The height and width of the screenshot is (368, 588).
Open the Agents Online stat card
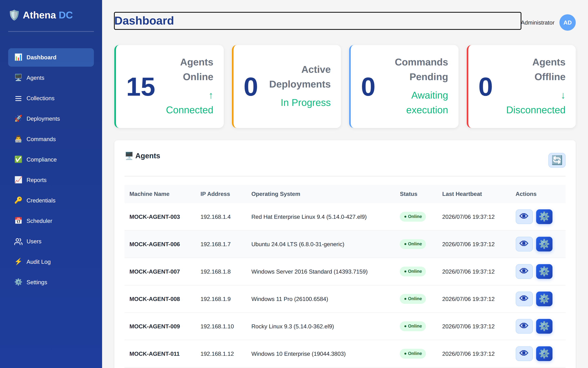pos(169,86)
